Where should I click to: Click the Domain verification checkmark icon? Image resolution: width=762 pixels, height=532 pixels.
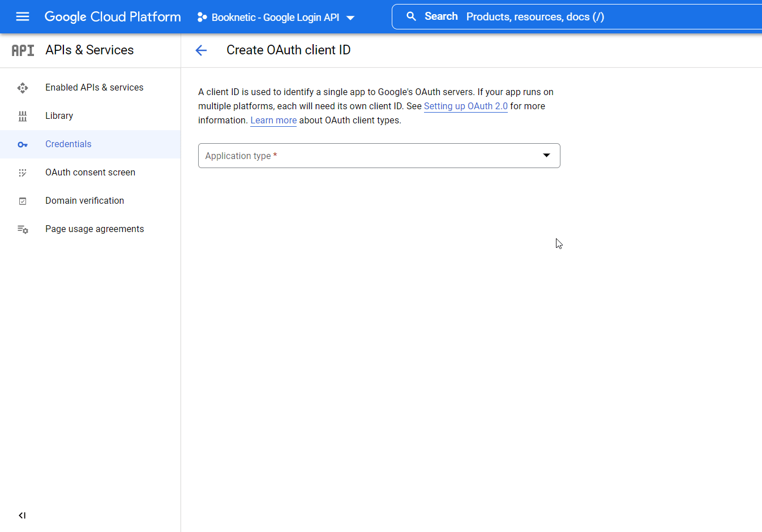22,200
